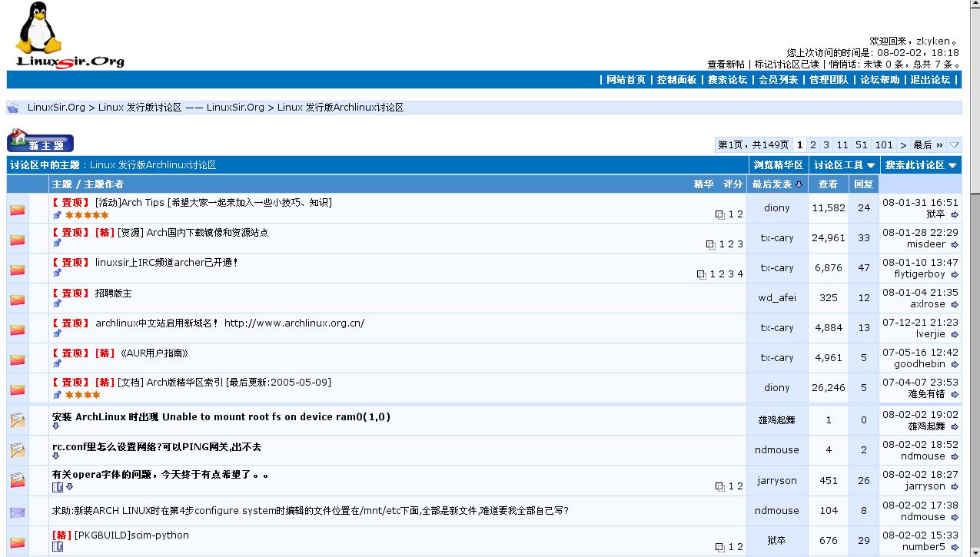This screenshot has width=980, height=557.
Task: Click folder icon of the ram0 mount thread
Action: [17, 420]
